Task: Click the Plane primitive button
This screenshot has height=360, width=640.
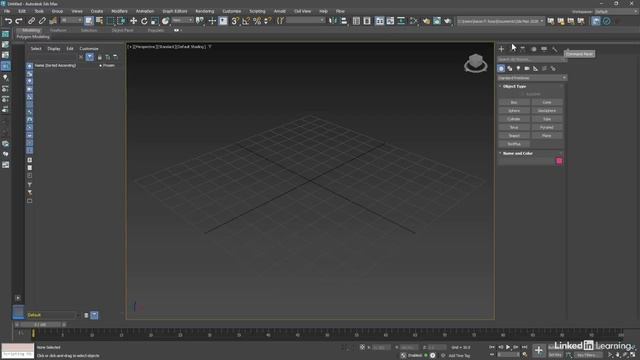Action: pos(547,136)
